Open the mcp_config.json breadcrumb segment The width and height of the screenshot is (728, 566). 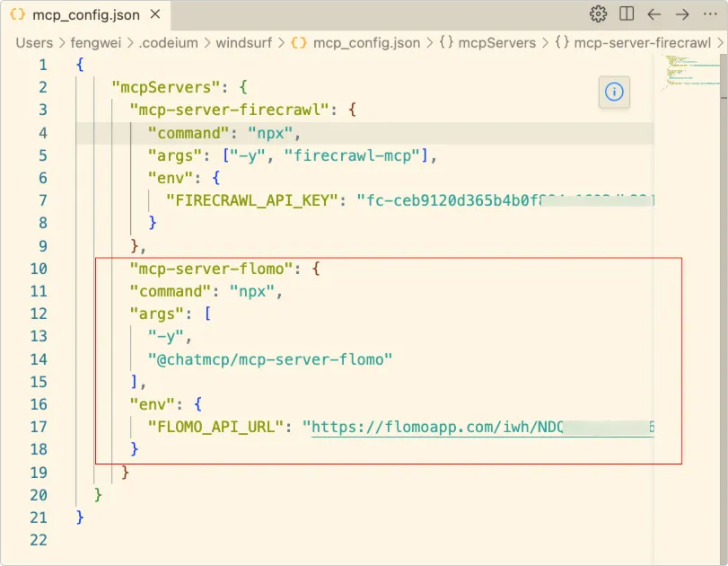366,43
